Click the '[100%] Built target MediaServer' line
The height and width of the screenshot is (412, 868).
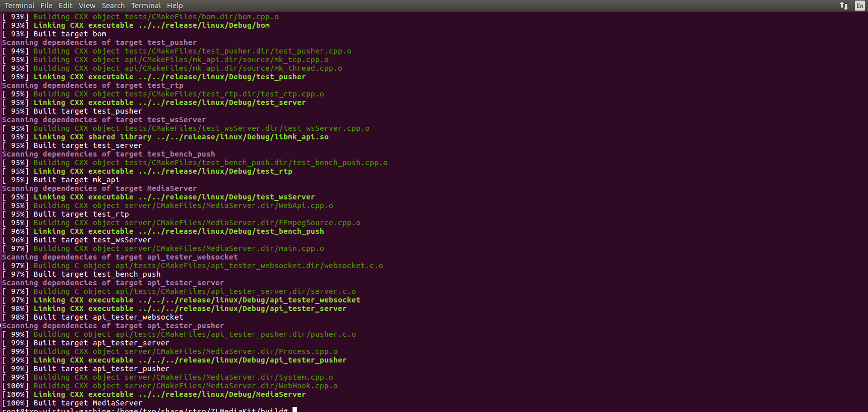point(72,403)
